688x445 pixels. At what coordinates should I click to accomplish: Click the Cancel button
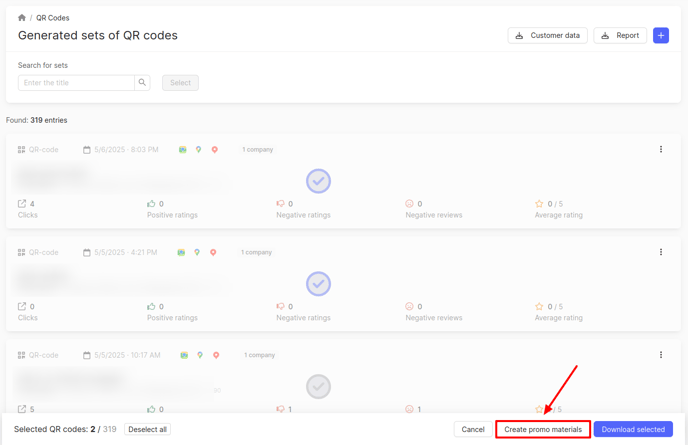(x=473, y=429)
